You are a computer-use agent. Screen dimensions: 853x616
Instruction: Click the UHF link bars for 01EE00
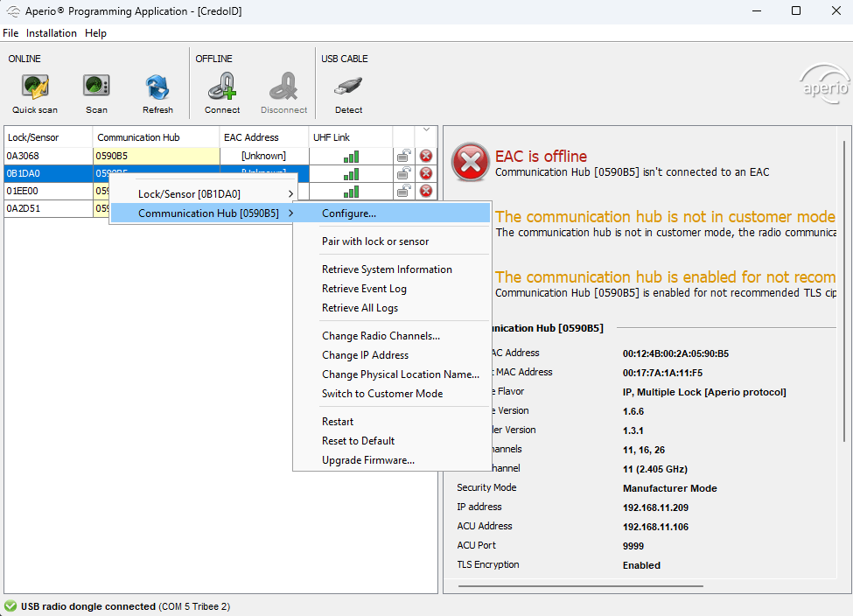tap(351, 192)
